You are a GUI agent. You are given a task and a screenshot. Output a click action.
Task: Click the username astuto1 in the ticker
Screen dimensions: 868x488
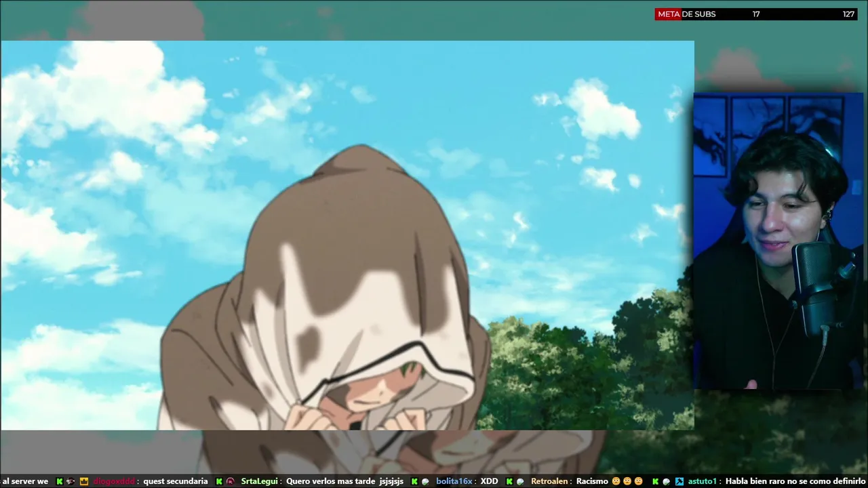pyautogui.click(x=702, y=481)
